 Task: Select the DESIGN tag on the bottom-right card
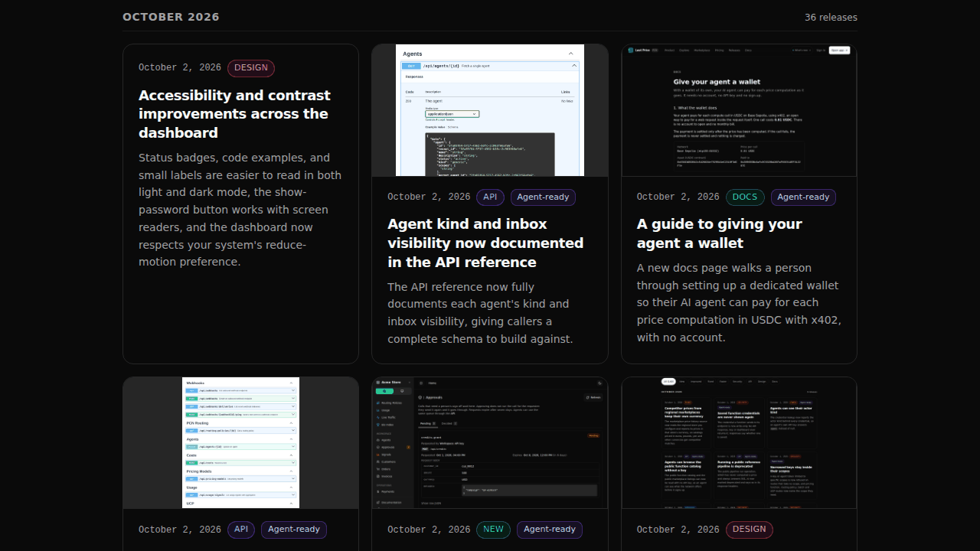point(750,529)
